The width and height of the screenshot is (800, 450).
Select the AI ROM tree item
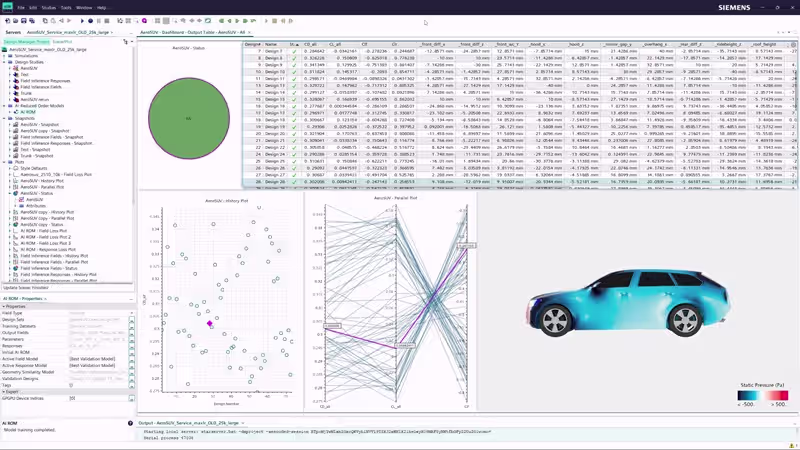(28, 112)
